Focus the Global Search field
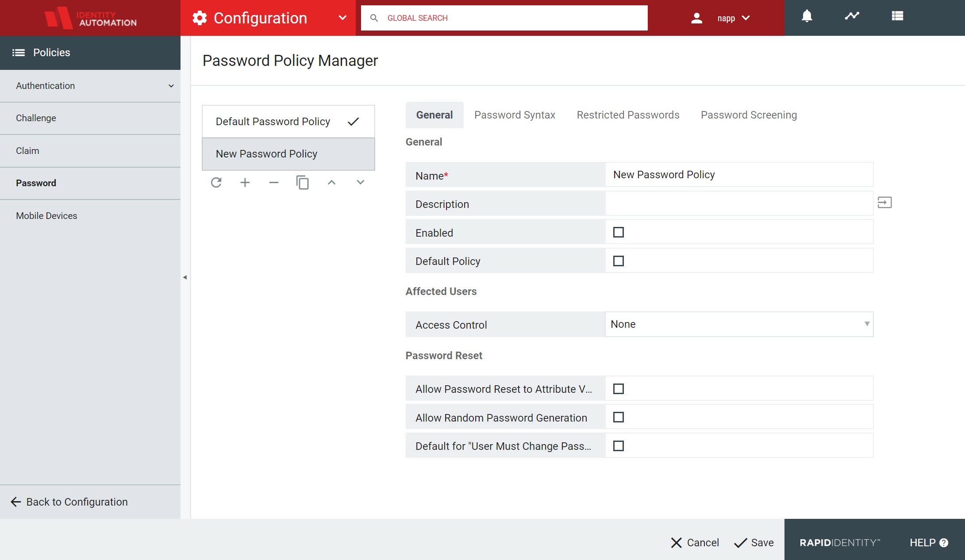The image size is (965, 560). (504, 18)
